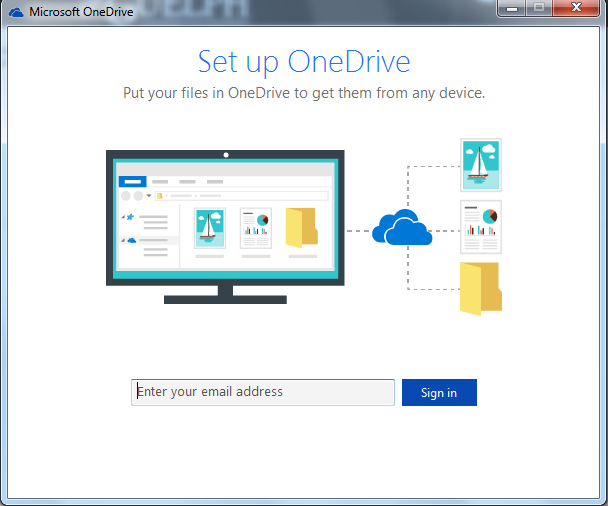Click the star favorites icon in monitor sidebar

(131, 215)
